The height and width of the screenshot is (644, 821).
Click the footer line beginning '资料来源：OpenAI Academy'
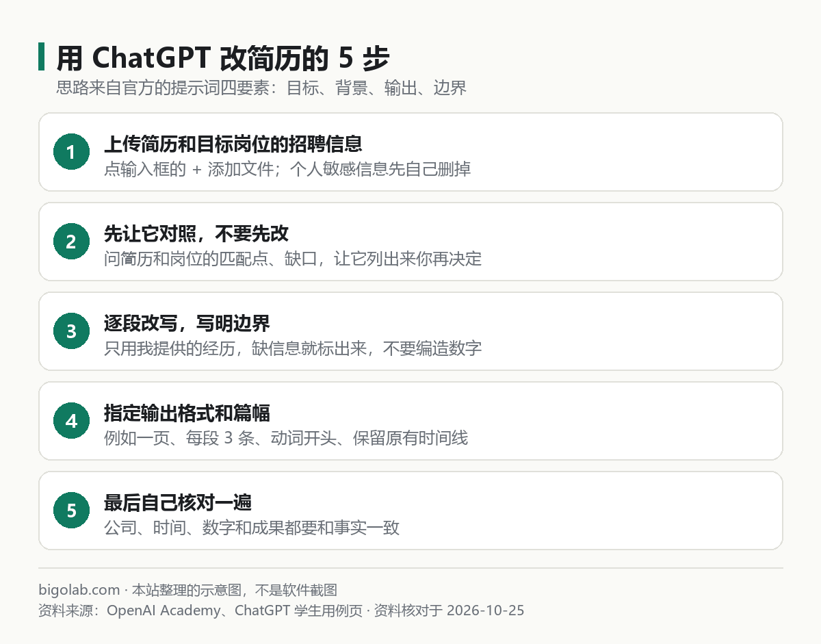281,610
